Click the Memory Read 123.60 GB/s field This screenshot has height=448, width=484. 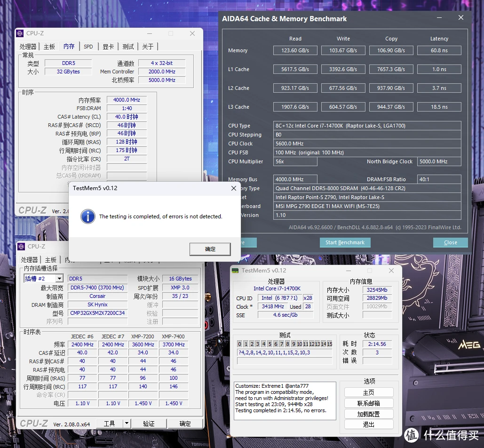point(296,50)
